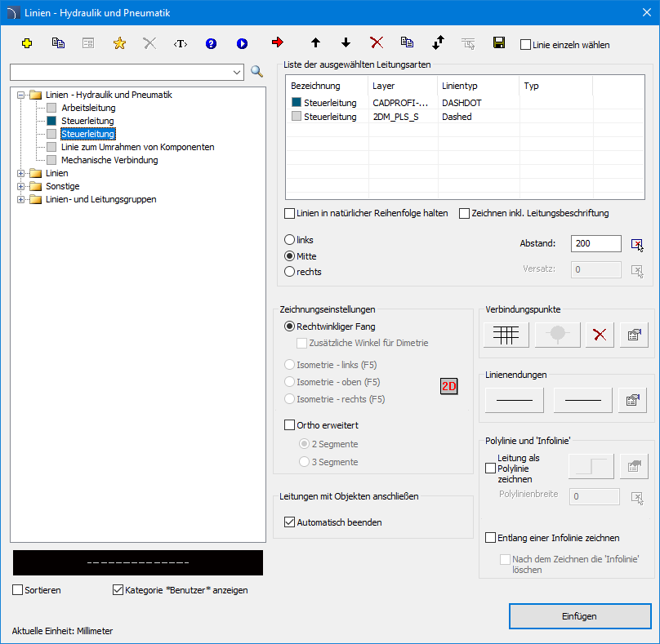Open help with the blue question mark icon

point(211,43)
